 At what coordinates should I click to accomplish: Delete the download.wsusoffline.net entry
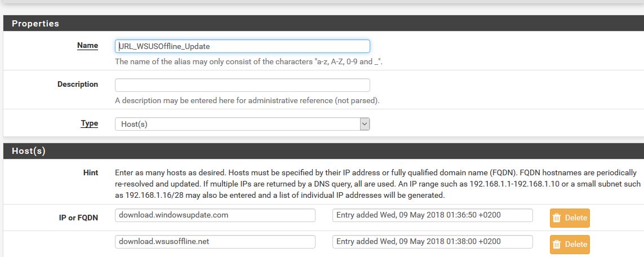click(x=570, y=244)
